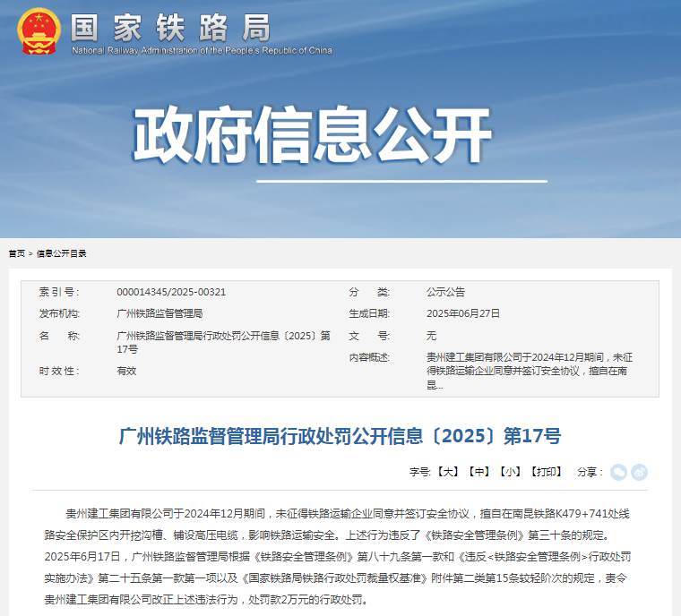Click the national emblem logo
The height and width of the screenshot is (616, 681).
pos(39,31)
